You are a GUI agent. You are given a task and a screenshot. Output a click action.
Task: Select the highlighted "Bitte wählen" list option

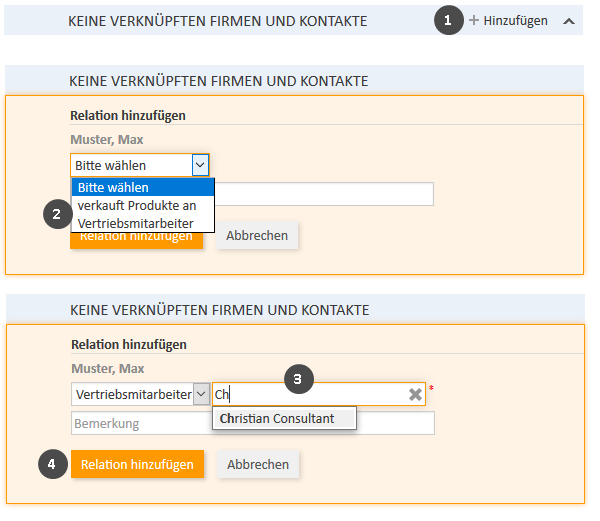pos(142,187)
